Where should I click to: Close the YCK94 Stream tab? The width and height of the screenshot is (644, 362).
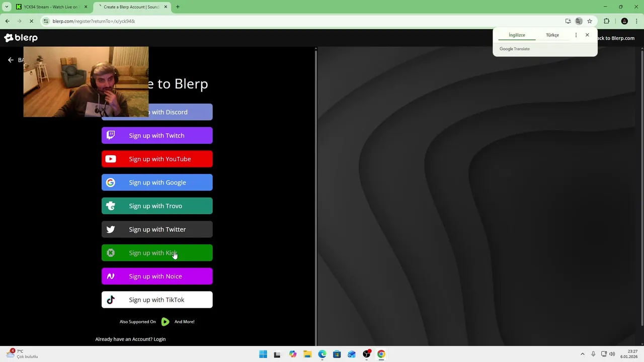tap(86, 7)
